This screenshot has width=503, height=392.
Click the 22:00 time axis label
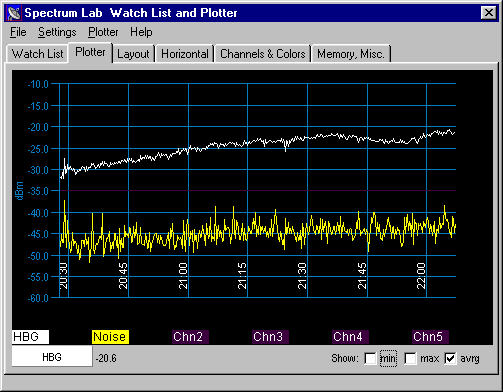[x=421, y=276]
